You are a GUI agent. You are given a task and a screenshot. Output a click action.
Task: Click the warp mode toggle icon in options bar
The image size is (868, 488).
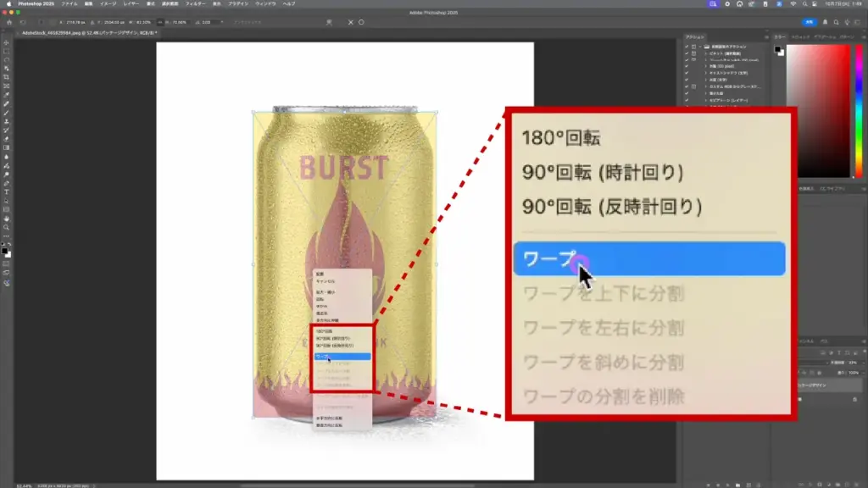(x=328, y=22)
